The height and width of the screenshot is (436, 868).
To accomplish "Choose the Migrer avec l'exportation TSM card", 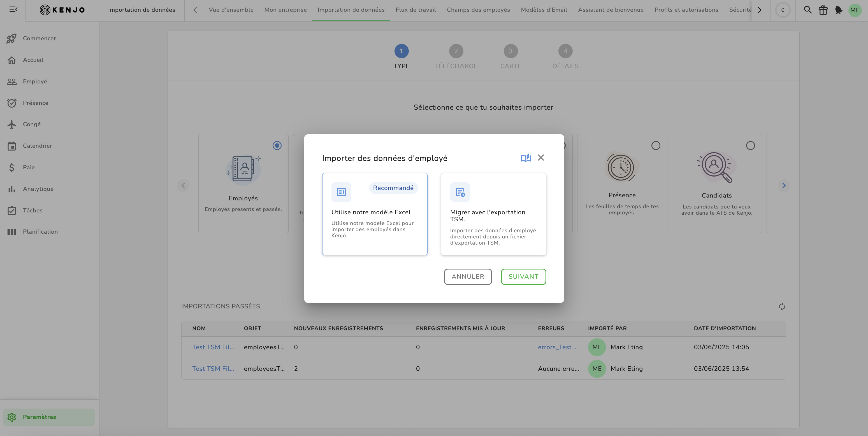I will (x=493, y=214).
